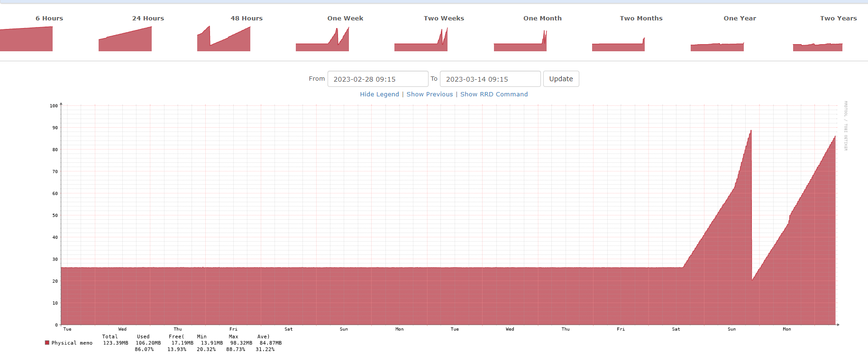The height and width of the screenshot is (356, 868).
Task: Click the Two Weeks label text
Action: [444, 19]
